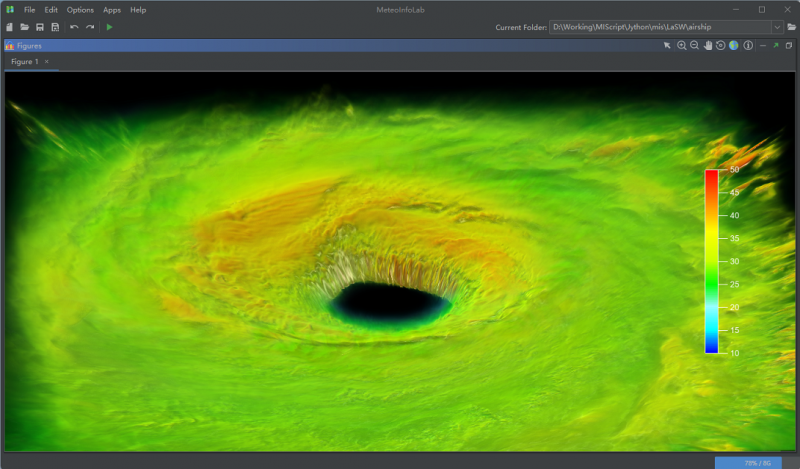Viewport: 800px width, 469px height.
Task: Activate the rotate tool
Action: pyautogui.click(x=720, y=46)
